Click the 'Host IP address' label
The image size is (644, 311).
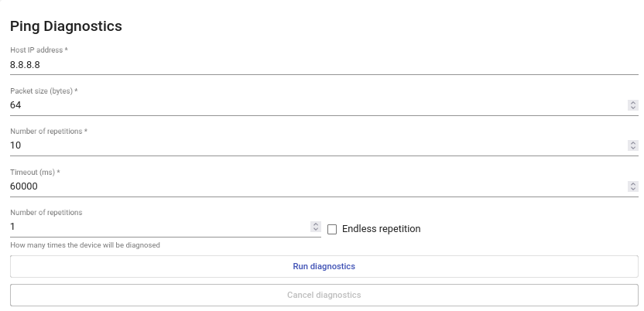39,50
